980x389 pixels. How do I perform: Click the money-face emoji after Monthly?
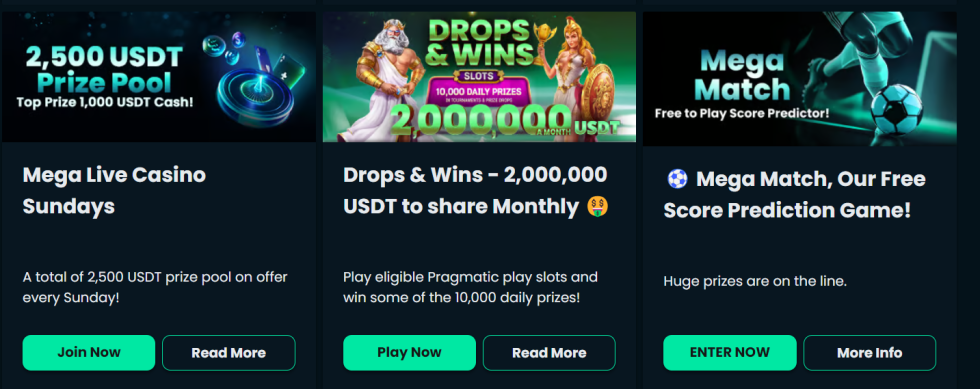click(x=598, y=207)
